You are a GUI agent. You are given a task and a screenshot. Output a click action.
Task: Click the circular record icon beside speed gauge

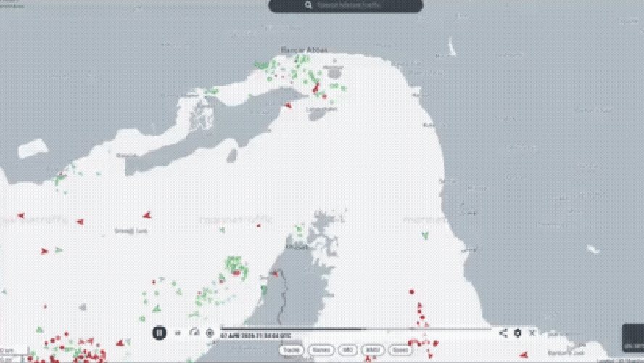tap(210, 333)
